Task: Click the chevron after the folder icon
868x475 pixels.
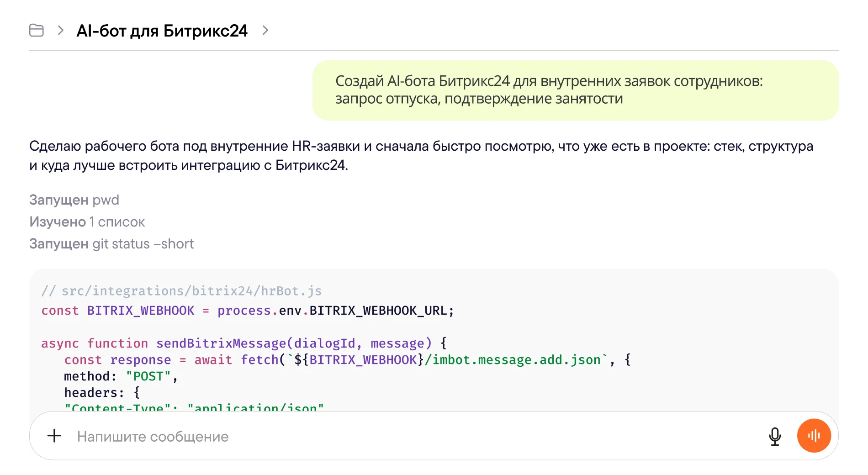Action: pos(60,31)
